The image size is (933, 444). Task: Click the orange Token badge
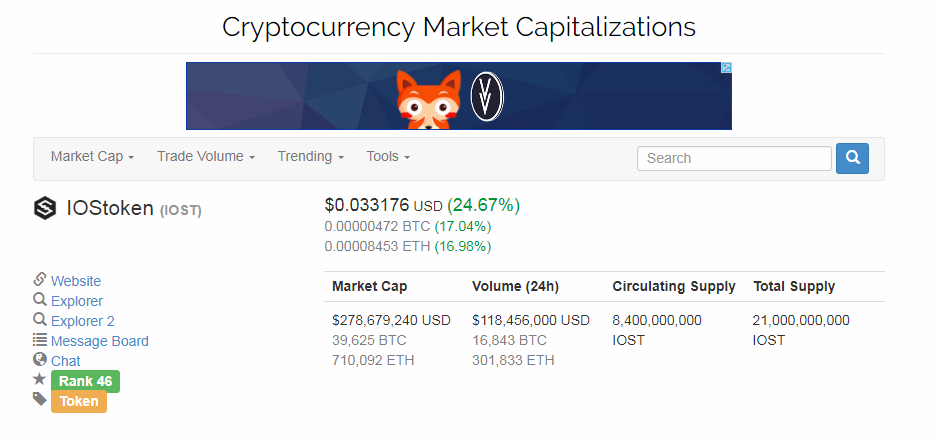point(79,401)
